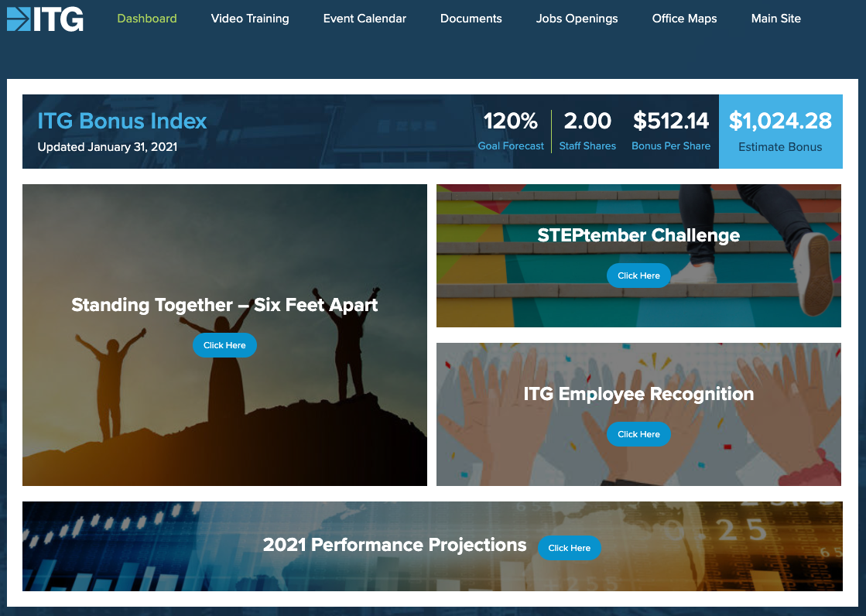
Task: Click Here under STEPtember Challenge
Action: point(638,275)
